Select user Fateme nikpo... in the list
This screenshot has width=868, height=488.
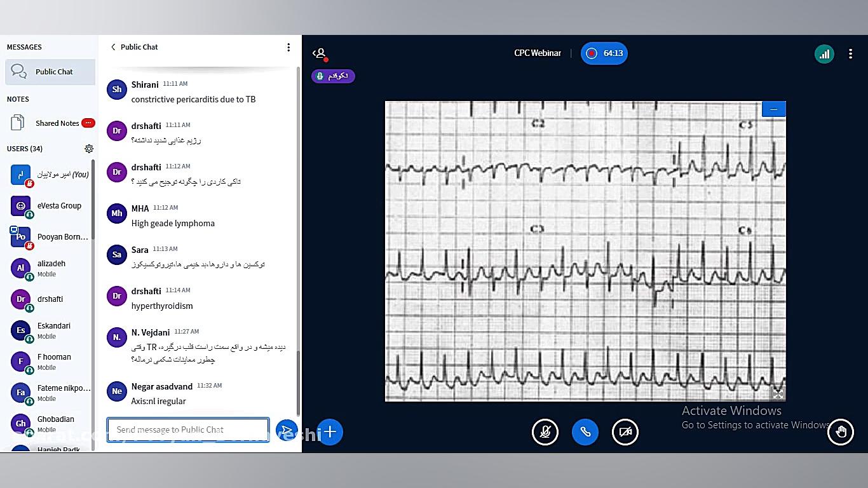(x=50, y=393)
